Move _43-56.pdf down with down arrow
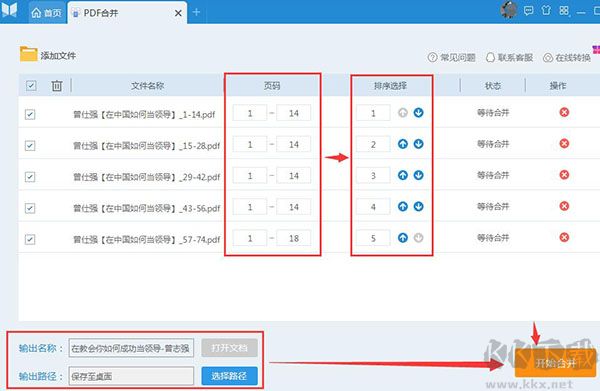This screenshot has width=600, height=391. pyautogui.click(x=418, y=207)
